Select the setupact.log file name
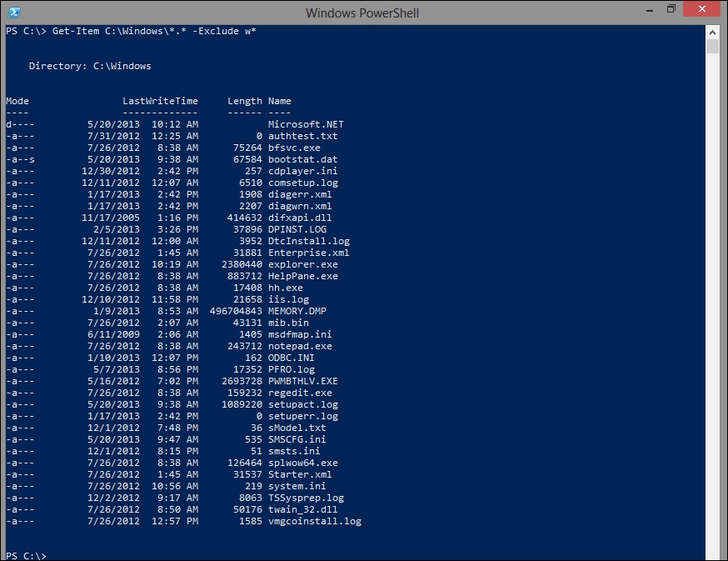 303,404
